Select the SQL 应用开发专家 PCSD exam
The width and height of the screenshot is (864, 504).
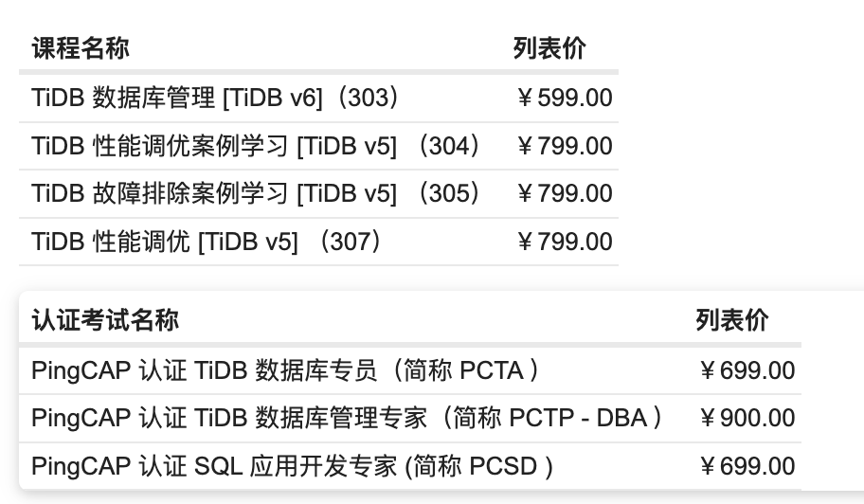coord(292,466)
